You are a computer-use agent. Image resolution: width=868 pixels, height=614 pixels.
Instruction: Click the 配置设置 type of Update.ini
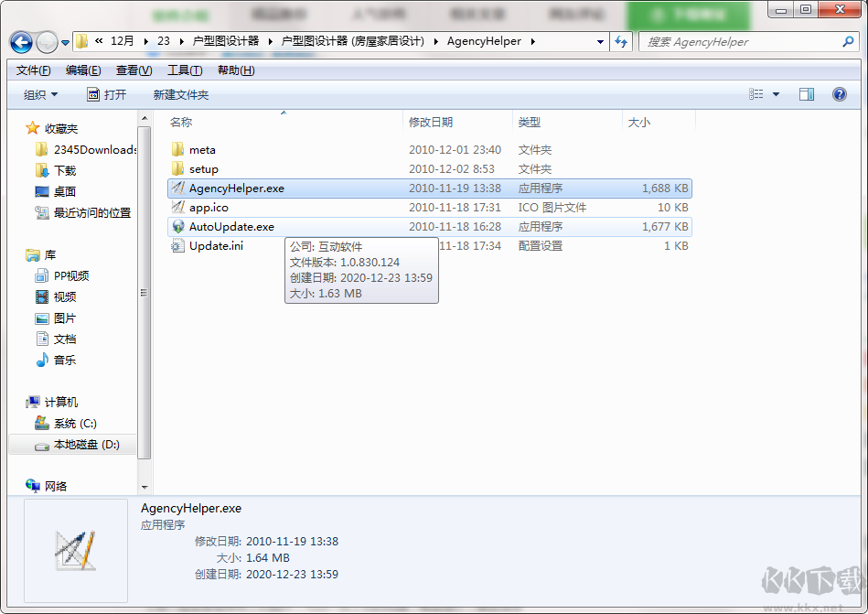click(541, 246)
